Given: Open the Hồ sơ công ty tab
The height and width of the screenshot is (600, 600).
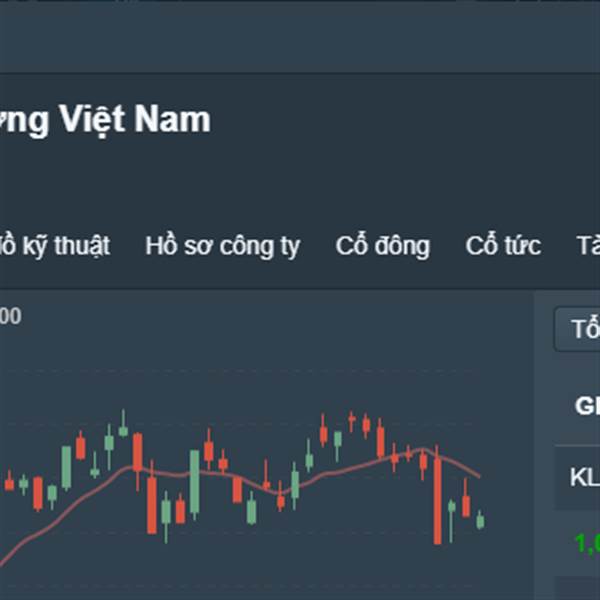Looking at the screenshot, I should pyautogui.click(x=223, y=246).
